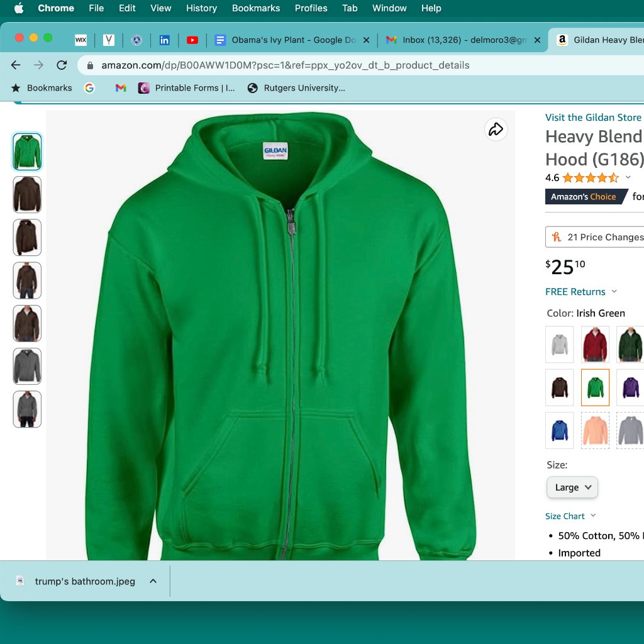Viewport: 644px width, 644px height.
Task: Select the gray hoodie flat thumbnail
Action: pyautogui.click(x=27, y=367)
